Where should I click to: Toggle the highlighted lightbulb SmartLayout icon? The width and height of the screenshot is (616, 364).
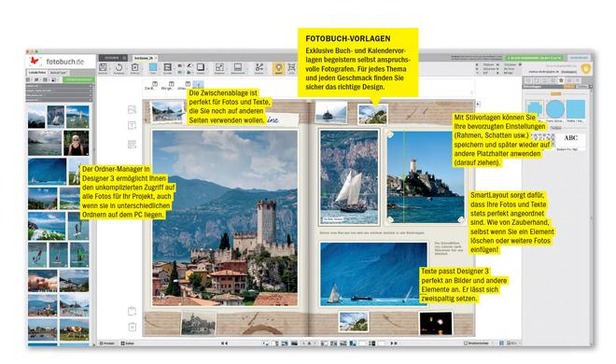pos(278,67)
